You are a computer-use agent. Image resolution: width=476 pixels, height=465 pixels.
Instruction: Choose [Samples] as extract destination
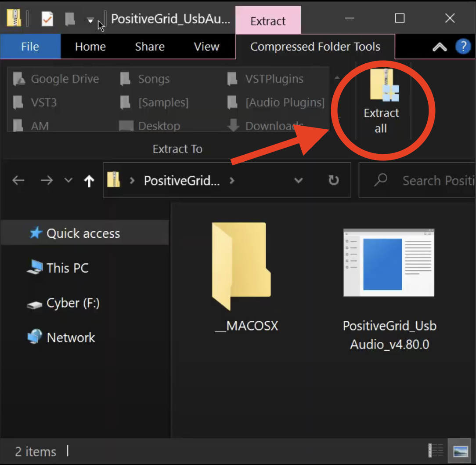154,102
